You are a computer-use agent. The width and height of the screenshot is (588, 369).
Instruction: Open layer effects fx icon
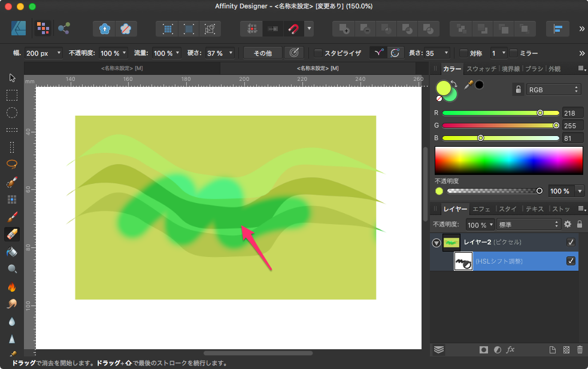point(511,350)
